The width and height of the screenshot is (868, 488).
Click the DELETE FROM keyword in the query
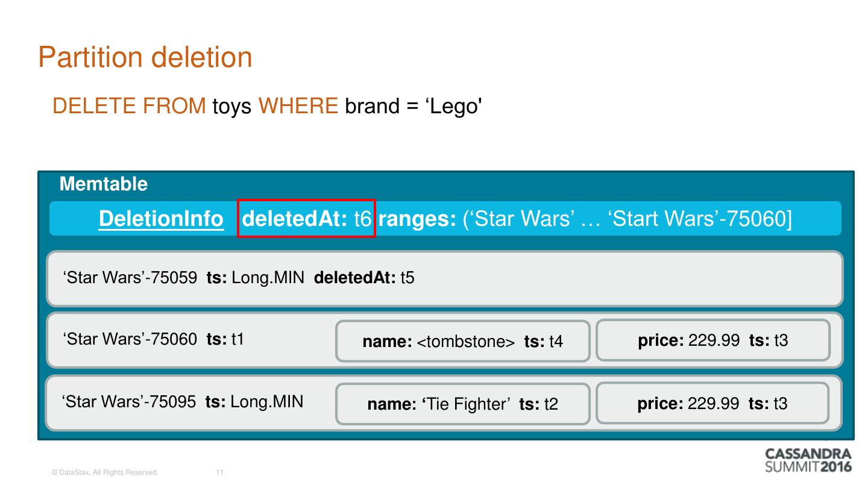coord(129,106)
